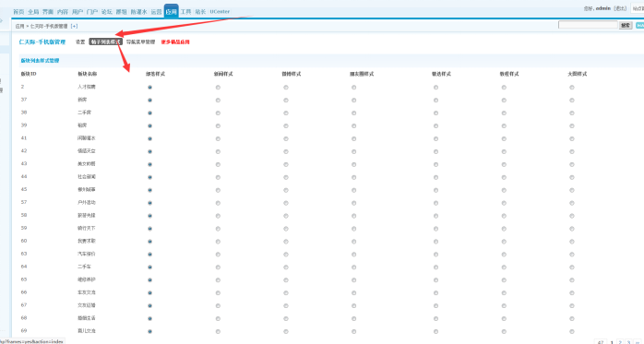644x344 pixels.
Task: Open the 群组 top menu
Action: click(122, 12)
